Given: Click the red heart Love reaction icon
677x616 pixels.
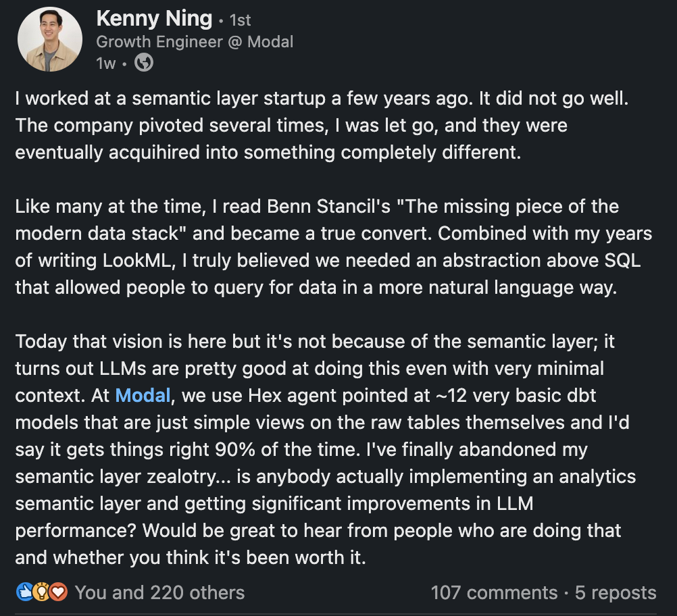Looking at the screenshot, I should click(59, 593).
